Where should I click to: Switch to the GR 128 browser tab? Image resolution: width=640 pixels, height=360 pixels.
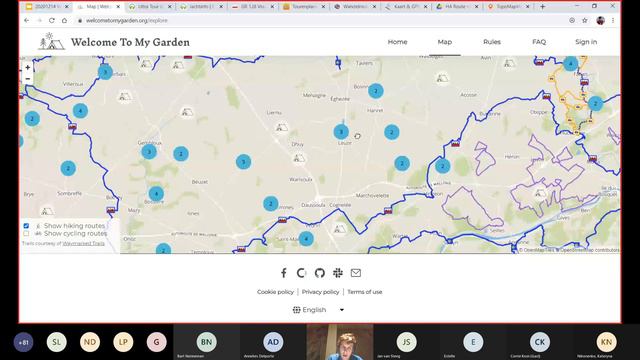pyautogui.click(x=252, y=7)
